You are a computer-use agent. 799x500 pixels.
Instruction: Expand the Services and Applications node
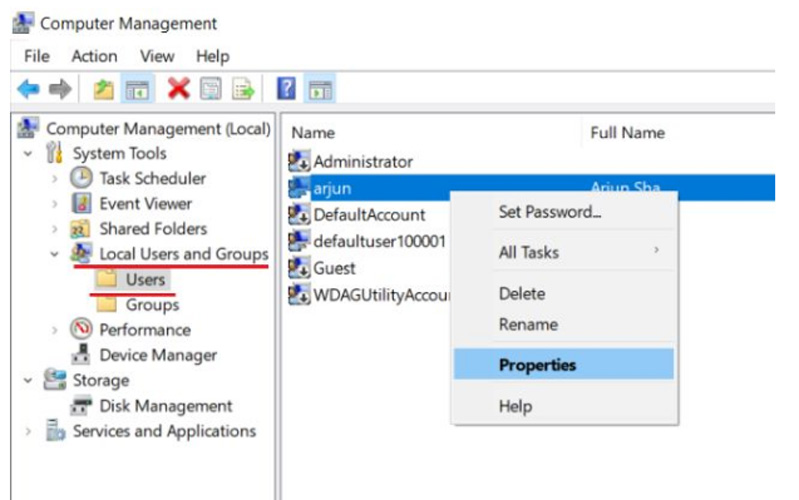point(28,431)
